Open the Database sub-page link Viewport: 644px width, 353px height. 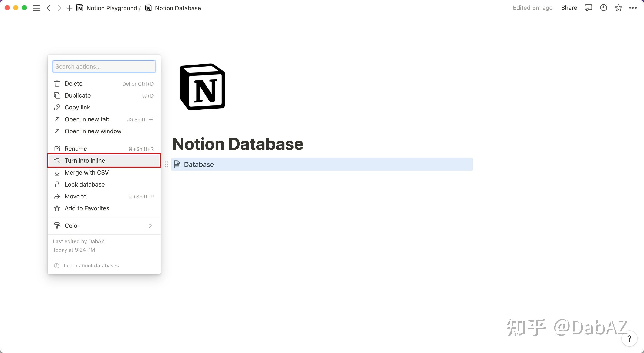pyautogui.click(x=198, y=164)
